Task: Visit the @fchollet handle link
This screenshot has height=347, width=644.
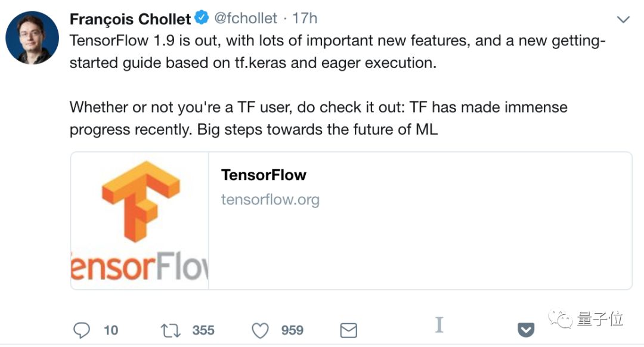Action: (245, 18)
